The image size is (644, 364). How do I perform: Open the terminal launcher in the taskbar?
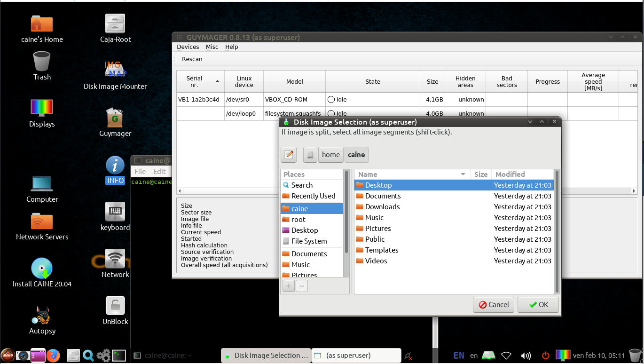pyautogui.click(x=118, y=356)
